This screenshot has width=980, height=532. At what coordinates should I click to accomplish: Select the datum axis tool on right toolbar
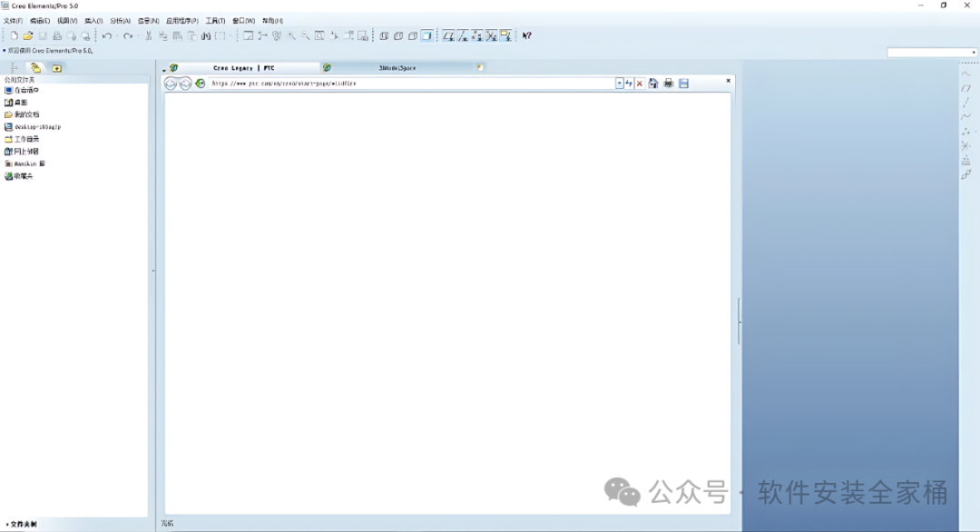pos(965,103)
